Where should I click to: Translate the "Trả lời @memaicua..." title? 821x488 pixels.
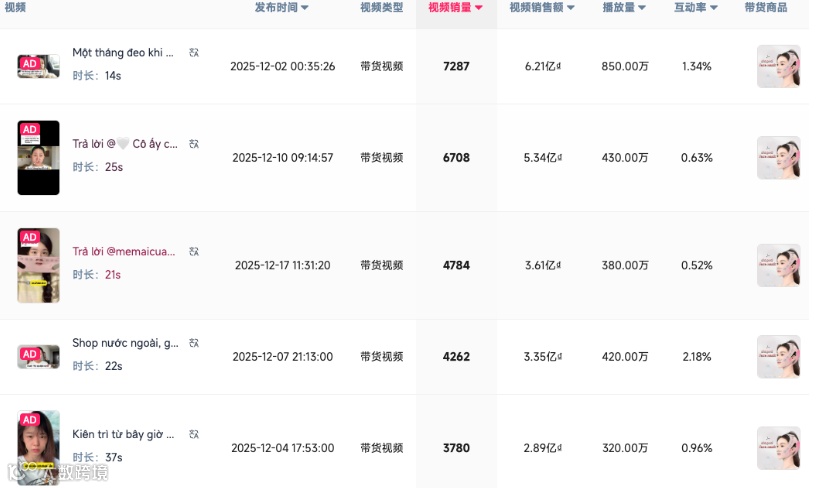tap(194, 251)
